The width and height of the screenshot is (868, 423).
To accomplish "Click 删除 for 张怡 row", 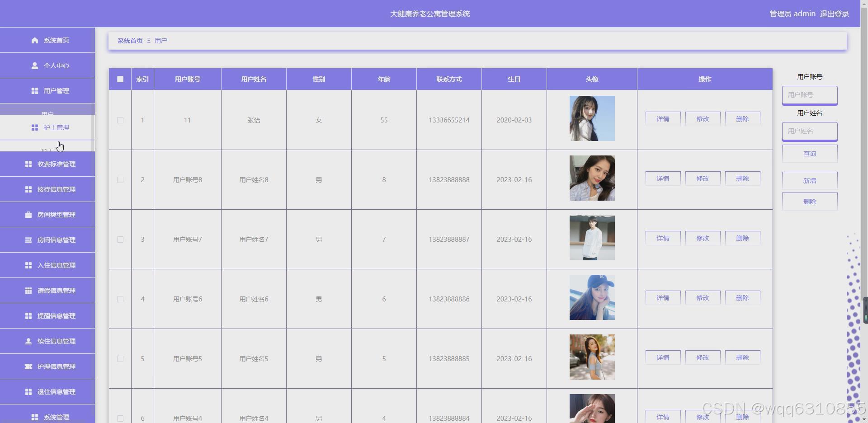I will (x=742, y=119).
